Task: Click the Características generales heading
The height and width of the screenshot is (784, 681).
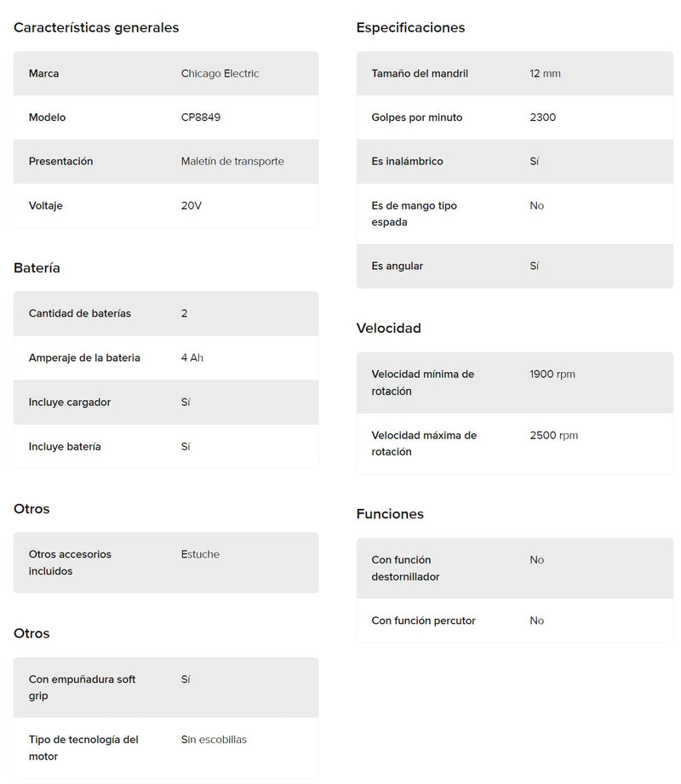Action: pyautogui.click(x=96, y=27)
